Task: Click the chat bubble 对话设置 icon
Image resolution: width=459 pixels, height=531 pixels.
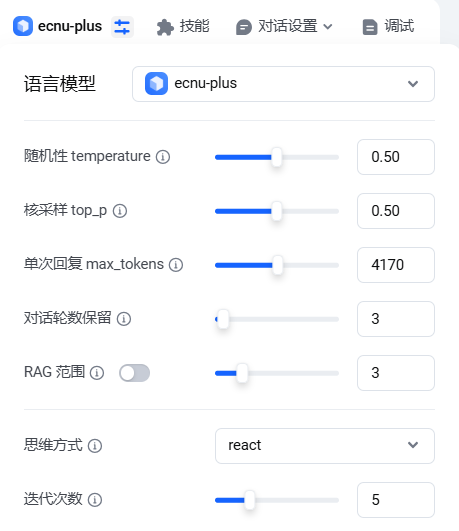Action: [244, 27]
